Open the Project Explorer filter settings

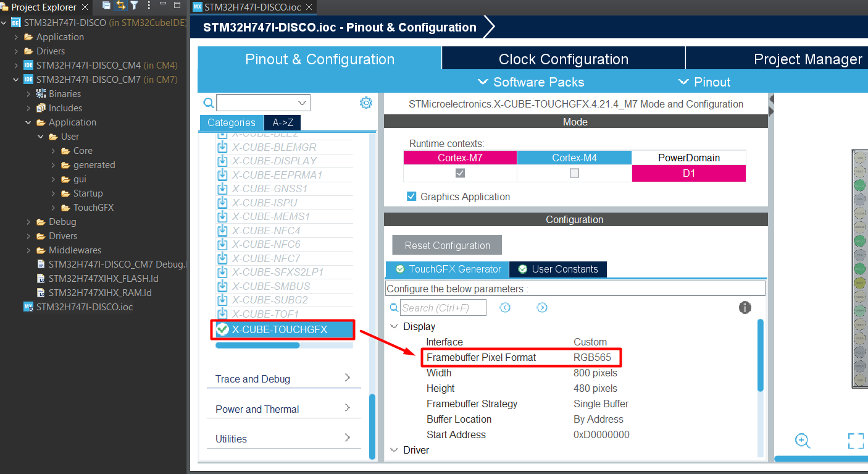133,5
